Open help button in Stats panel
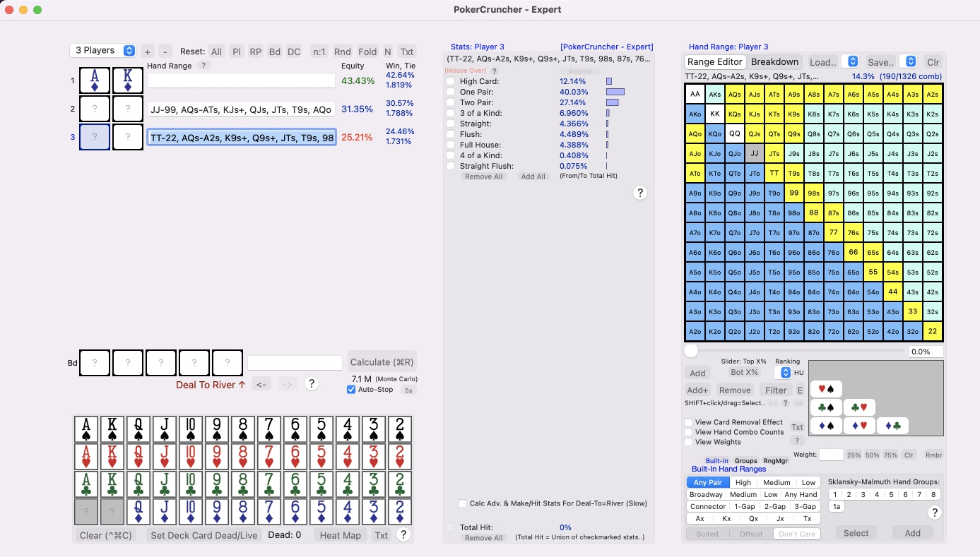This screenshot has height=557, width=980. (x=639, y=193)
